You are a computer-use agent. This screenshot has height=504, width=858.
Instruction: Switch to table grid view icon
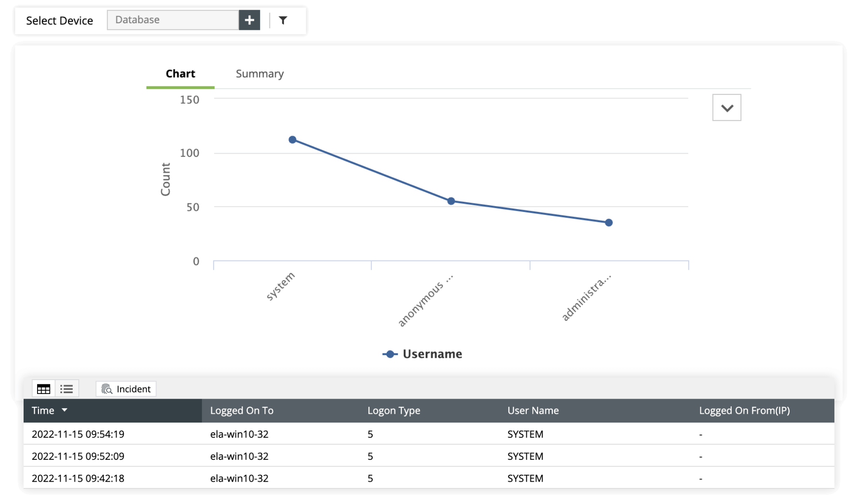43,389
